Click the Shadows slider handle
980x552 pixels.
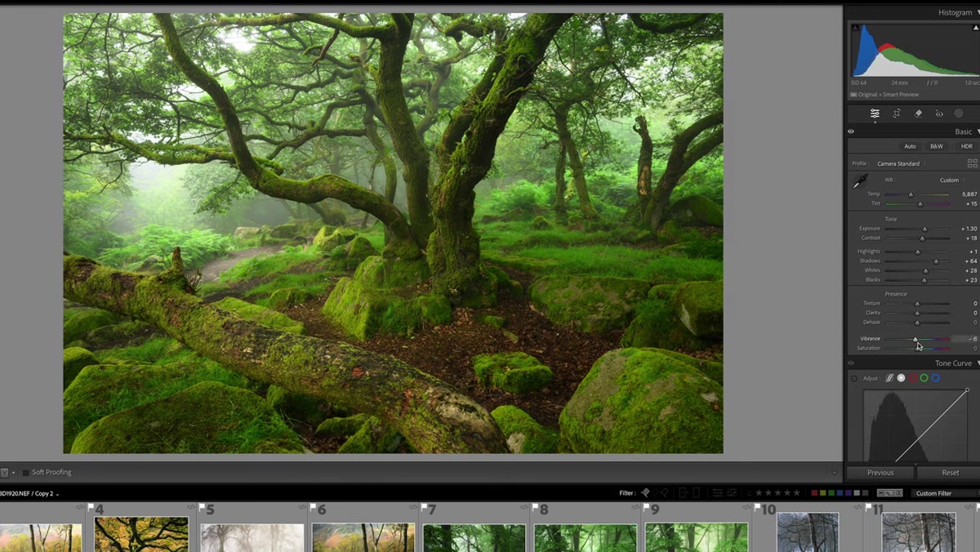936,261
